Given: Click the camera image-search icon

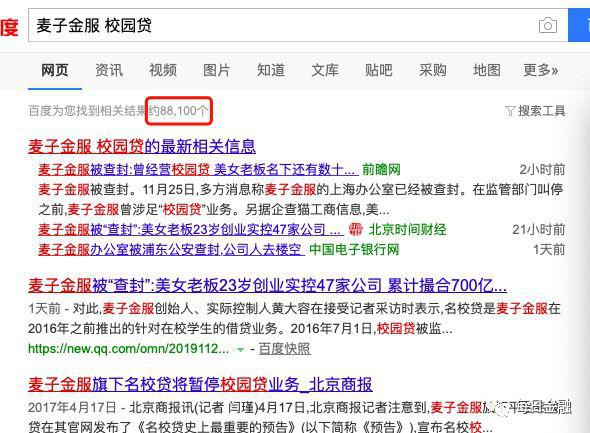Looking at the screenshot, I should (x=548, y=26).
